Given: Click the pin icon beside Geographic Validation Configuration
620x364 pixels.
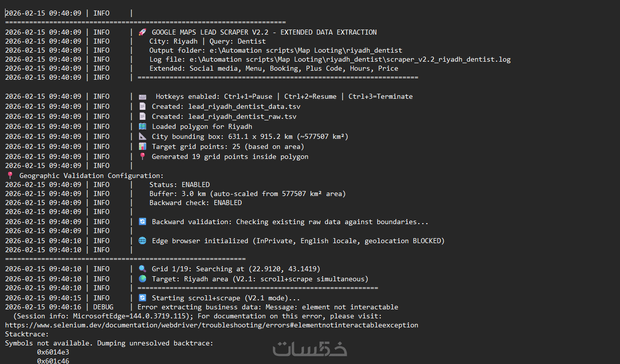Looking at the screenshot, I should pos(10,175).
